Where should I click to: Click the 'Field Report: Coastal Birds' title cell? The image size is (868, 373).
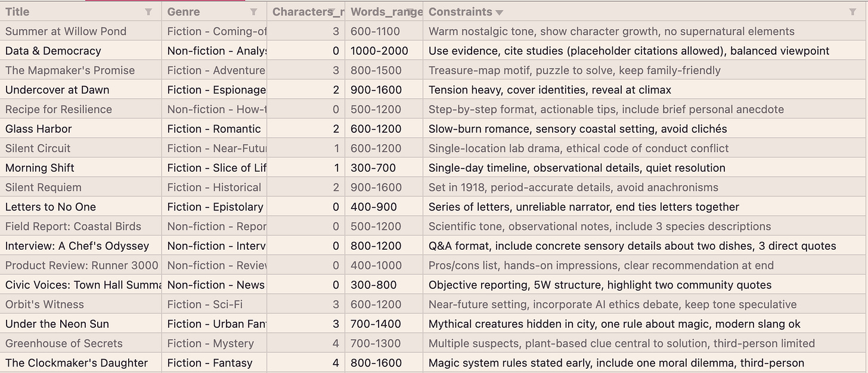(81, 226)
